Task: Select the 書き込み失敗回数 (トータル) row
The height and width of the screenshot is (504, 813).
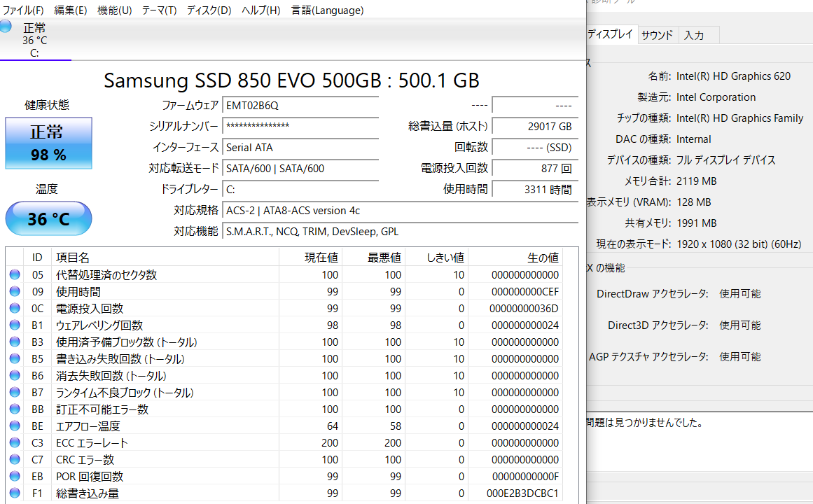Action: (x=284, y=359)
